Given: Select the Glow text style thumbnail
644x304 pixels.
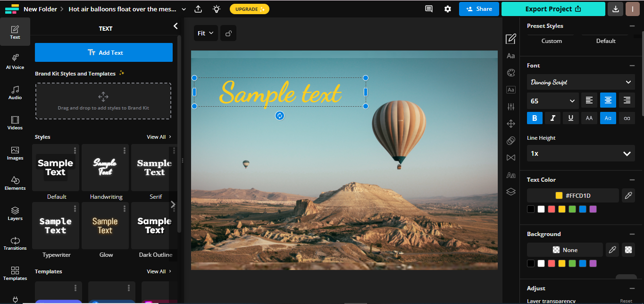Looking at the screenshot, I should (105, 226).
